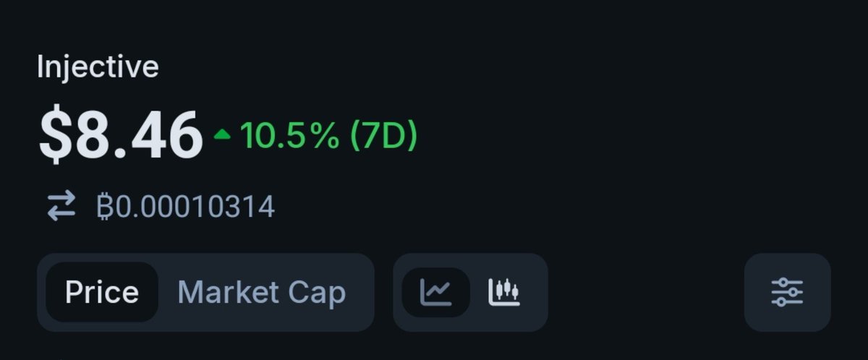Toggle price denomination with swap arrows
The width and height of the screenshot is (868, 360).
[x=61, y=207]
